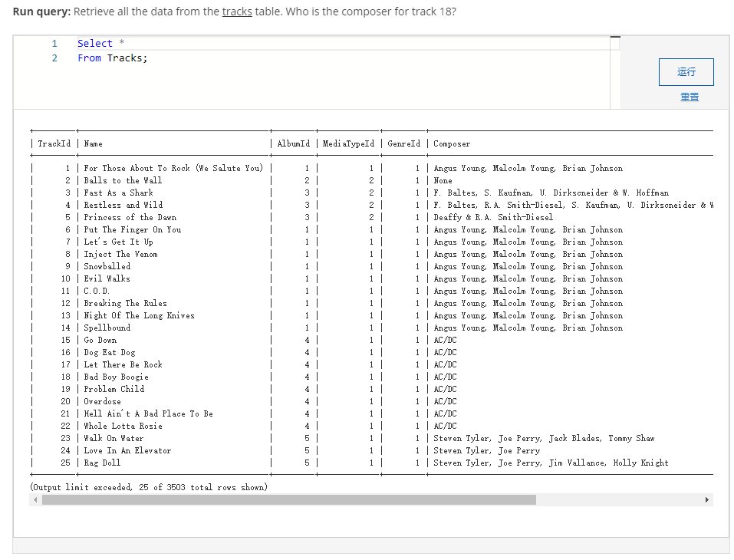Select the TrackId column header

pos(52,143)
